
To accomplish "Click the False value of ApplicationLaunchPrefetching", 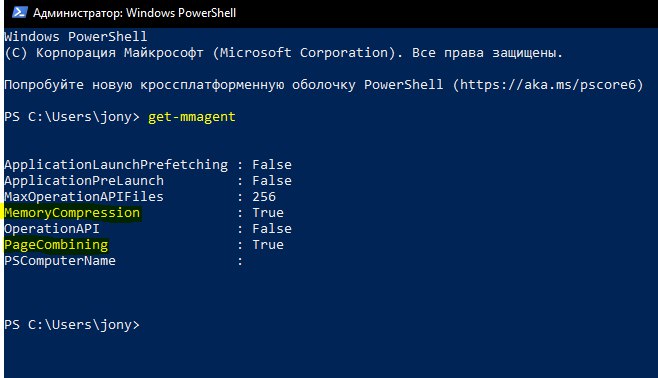I will 272,164.
